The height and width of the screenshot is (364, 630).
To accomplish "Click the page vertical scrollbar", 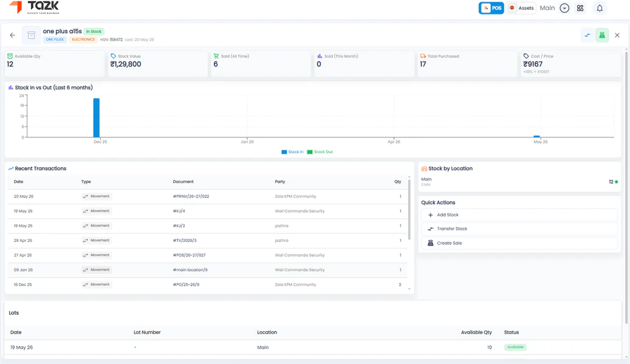I will click(626, 187).
